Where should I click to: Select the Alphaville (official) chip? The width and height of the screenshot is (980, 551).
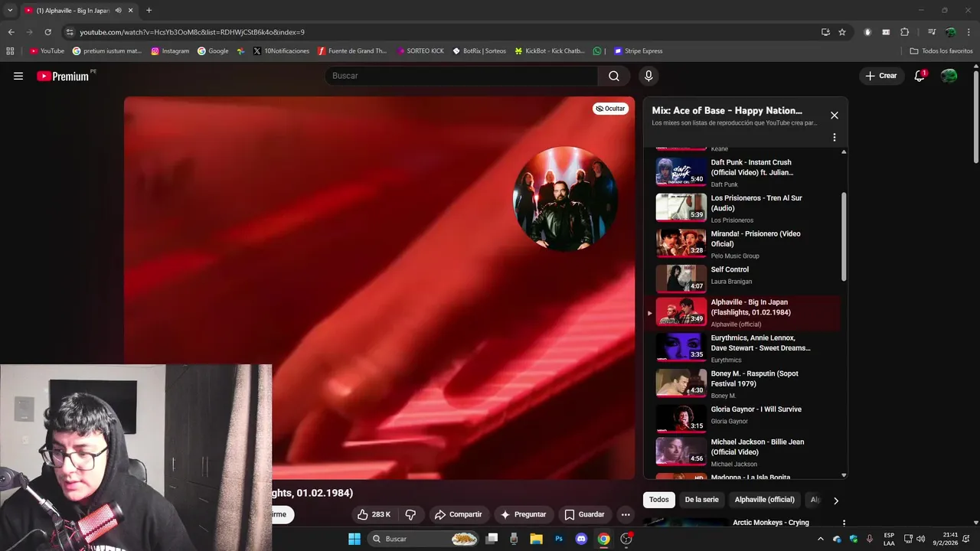[765, 500]
